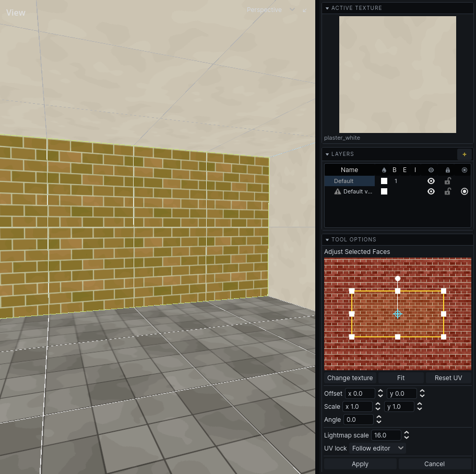
Task: Click the bottom-right UV selection handle
Action: [444, 337]
